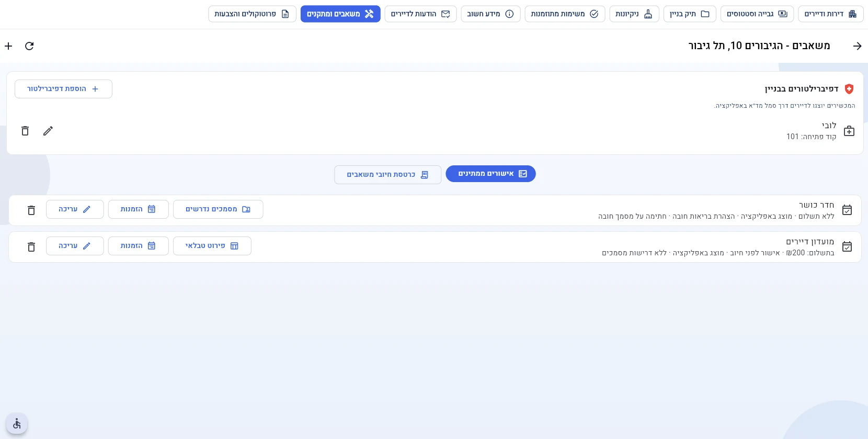Click the refresh icon in the header

(29, 46)
